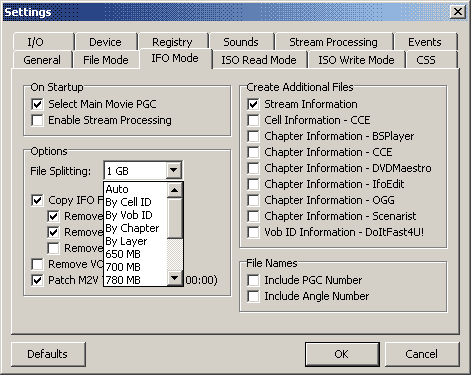Enable Stream Processing checkbox on startup
The image size is (471, 375).
pos(37,120)
